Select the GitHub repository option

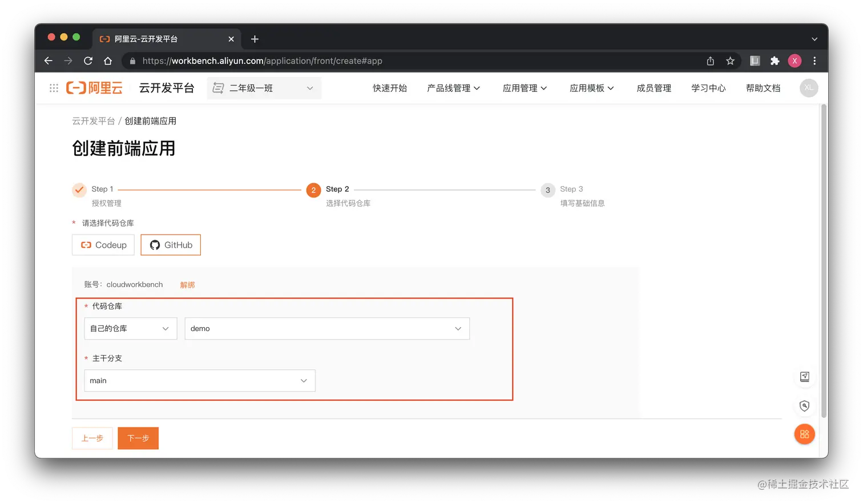coord(171,245)
